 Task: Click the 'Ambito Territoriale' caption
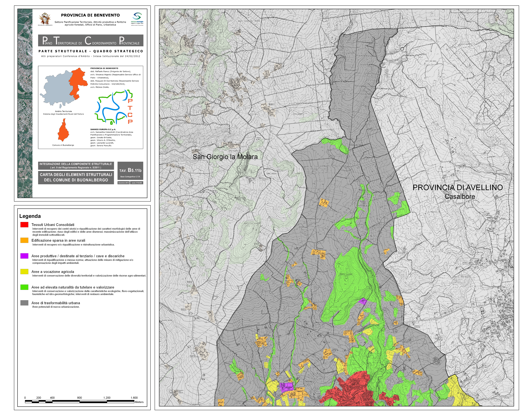63,111
